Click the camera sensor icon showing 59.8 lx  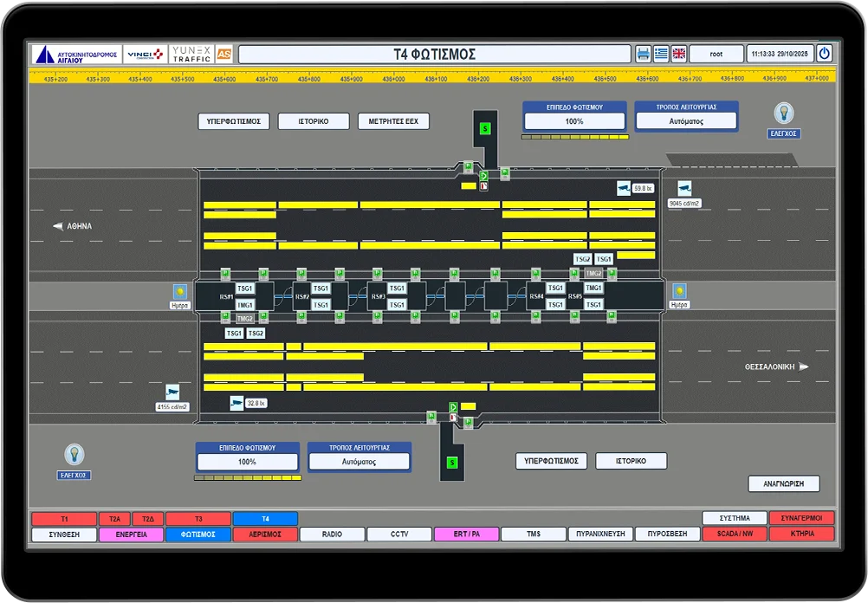(623, 188)
